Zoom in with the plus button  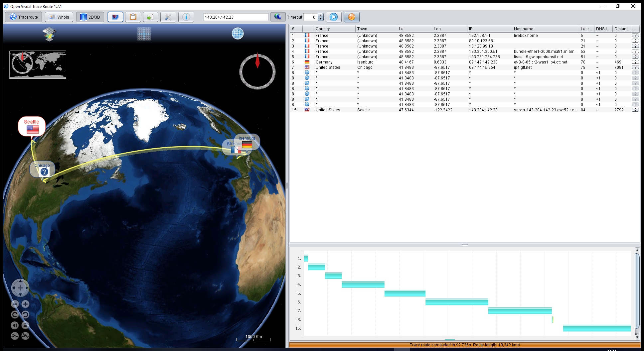(26, 304)
